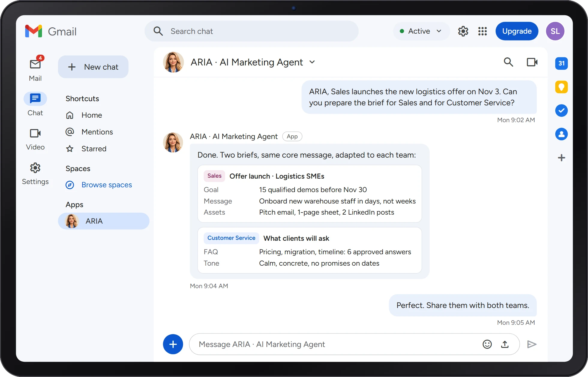Click 'What clients will ask' title
Image resolution: width=588 pixels, height=377 pixels.
click(296, 238)
